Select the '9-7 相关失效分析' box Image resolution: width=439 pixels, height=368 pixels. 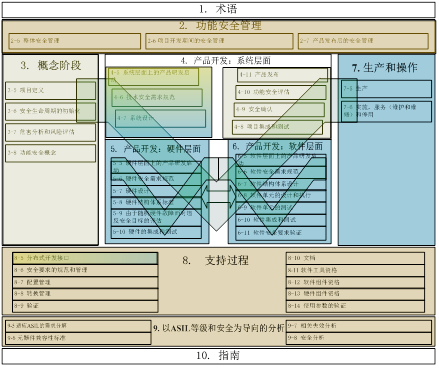point(359,326)
